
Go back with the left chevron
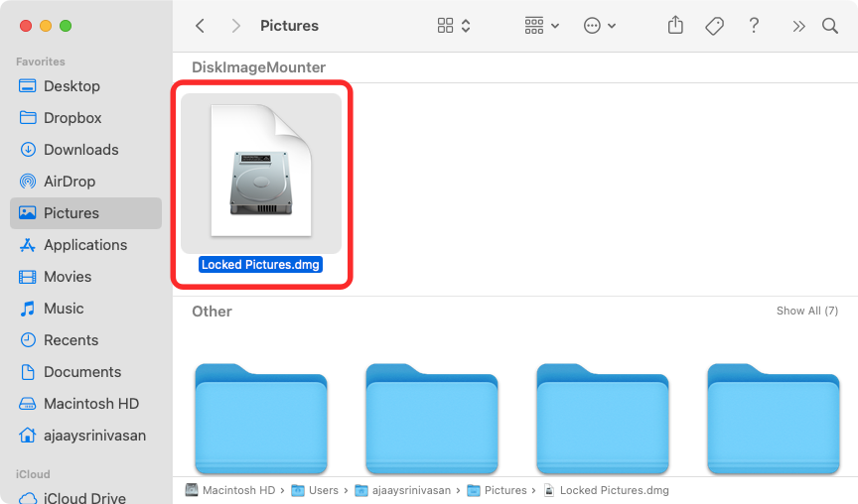pyautogui.click(x=201, y=26)
